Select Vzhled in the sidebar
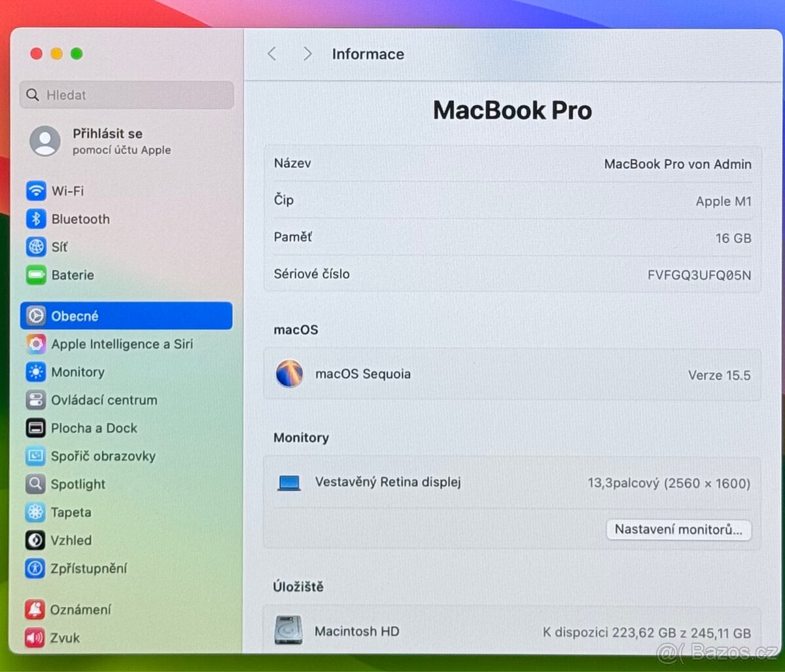Image resolution: width=785 pixels, height=672 pixels. [x=71, y=540]
